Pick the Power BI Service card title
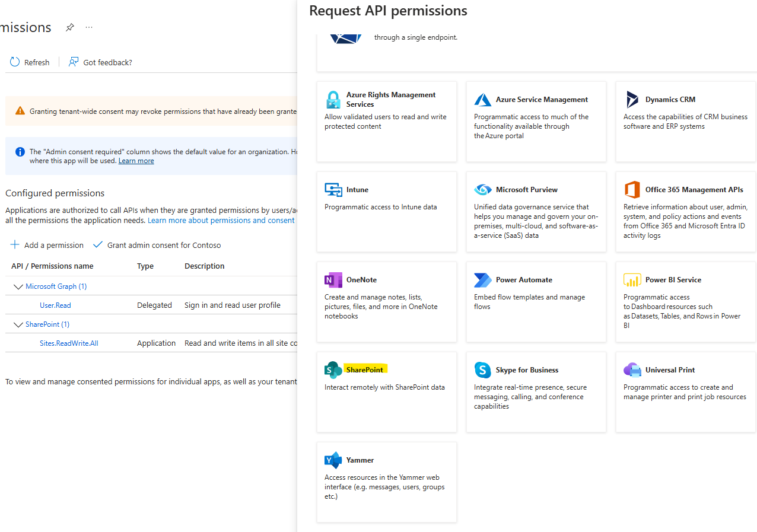This screenshot has height=532, width=757. (x=673, y=280)
